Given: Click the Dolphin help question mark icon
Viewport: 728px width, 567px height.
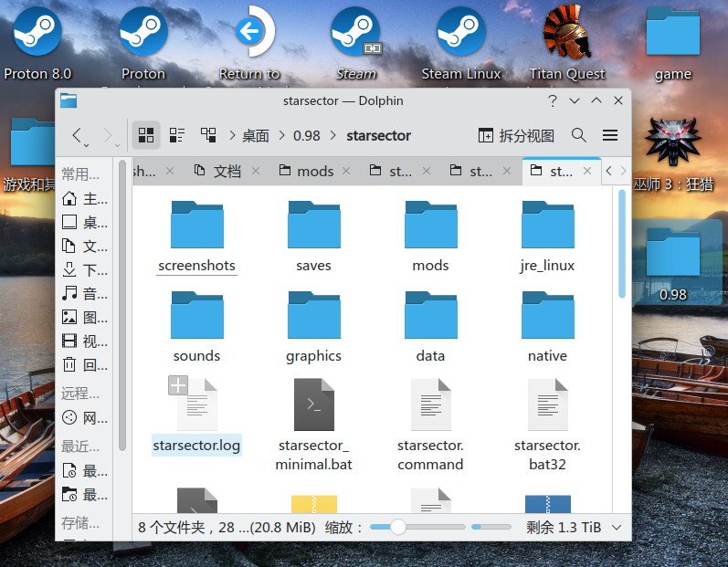Looking at the screenshot, I should click(553, 100).
